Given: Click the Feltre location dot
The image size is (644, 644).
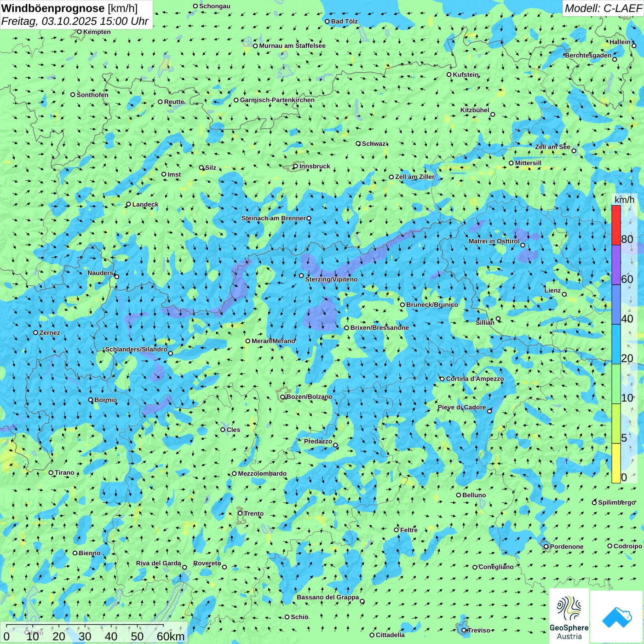Looking at the screenshot, I should tap(397, 530).
